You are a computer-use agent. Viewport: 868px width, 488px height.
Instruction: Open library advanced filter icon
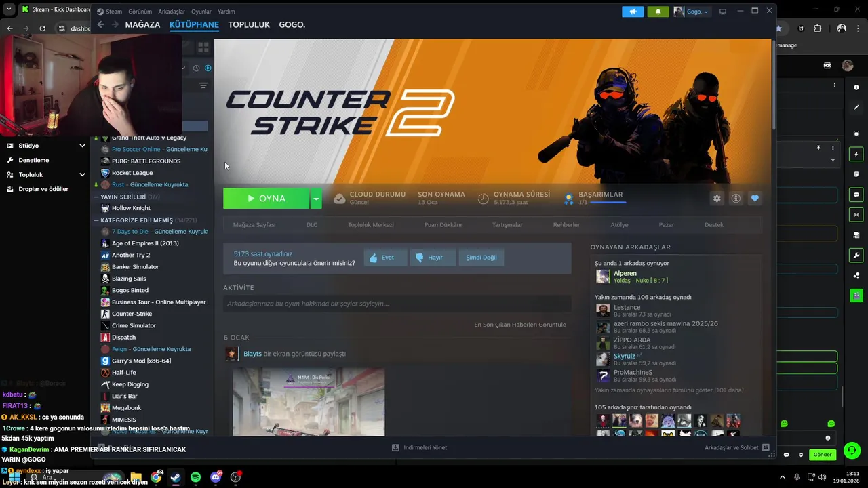point(203,85)
